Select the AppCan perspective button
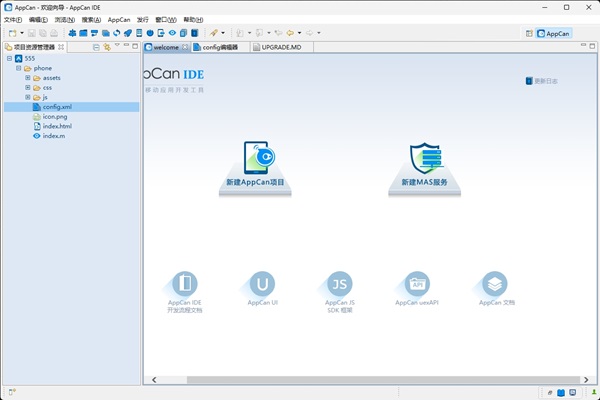The height and width of the screenshot is (400, 600). tap(553, 34)
